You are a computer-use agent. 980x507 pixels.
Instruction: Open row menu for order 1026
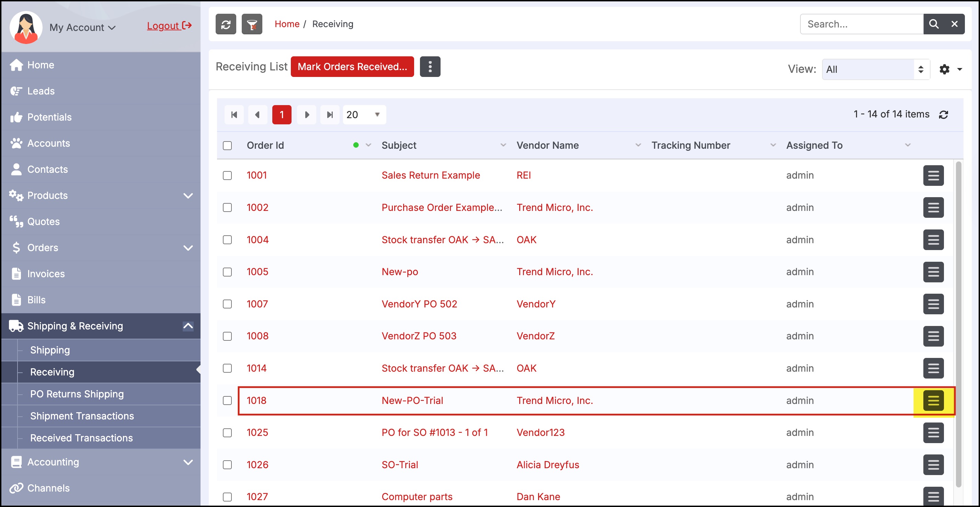point(933,465)
